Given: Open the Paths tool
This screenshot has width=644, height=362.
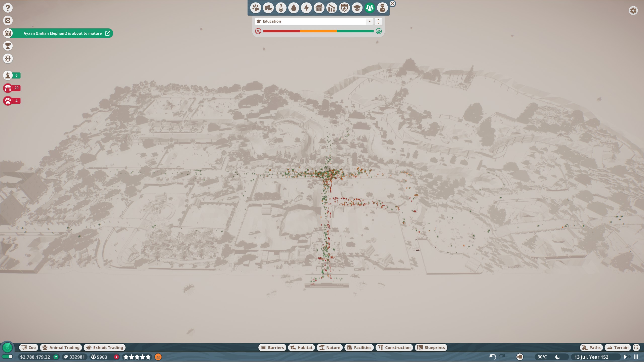Looking at the screenshot, I should point(591,347).
